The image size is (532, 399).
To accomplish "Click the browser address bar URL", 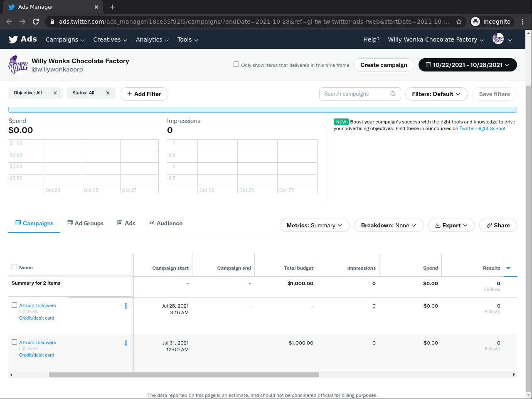I will 254,22.
